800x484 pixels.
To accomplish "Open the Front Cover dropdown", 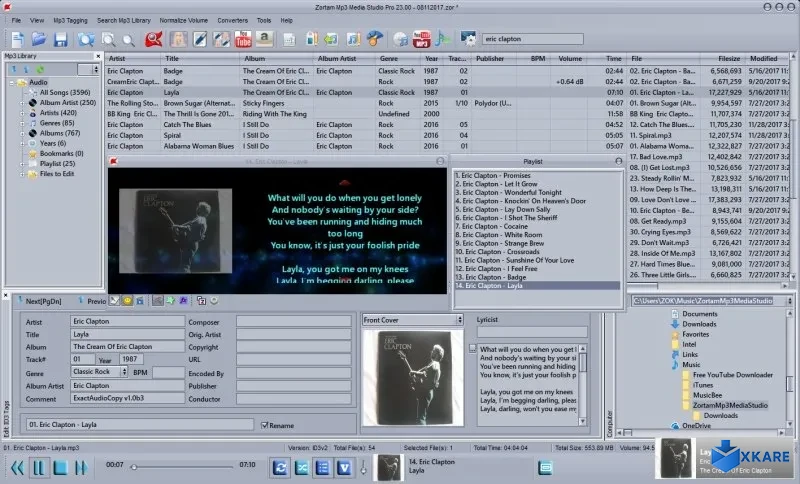I will tap(460, 320).
